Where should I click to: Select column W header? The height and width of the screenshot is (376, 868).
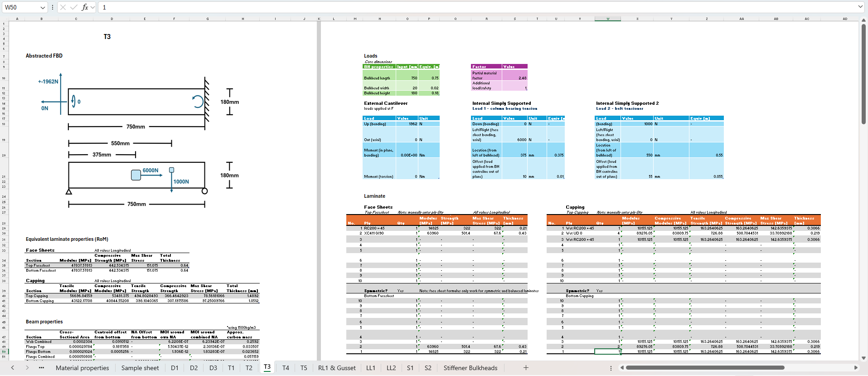(608, 19)
